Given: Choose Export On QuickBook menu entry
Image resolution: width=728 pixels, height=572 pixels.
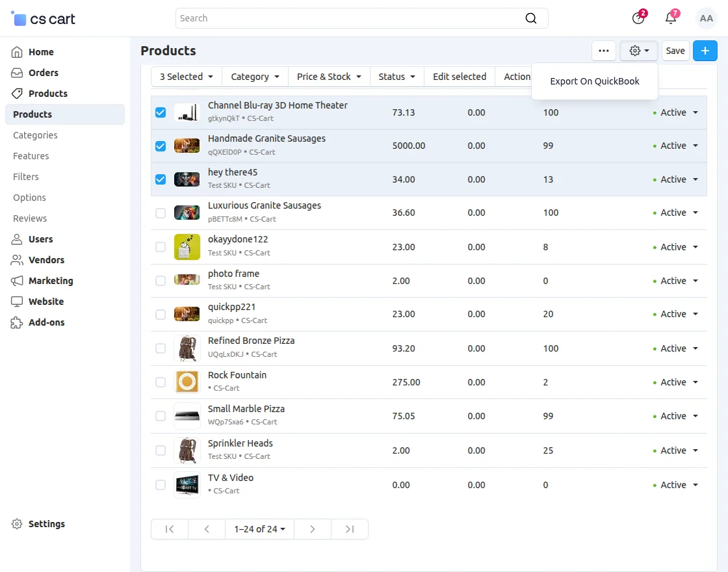Looking at the screenshot, I should 594,81.
